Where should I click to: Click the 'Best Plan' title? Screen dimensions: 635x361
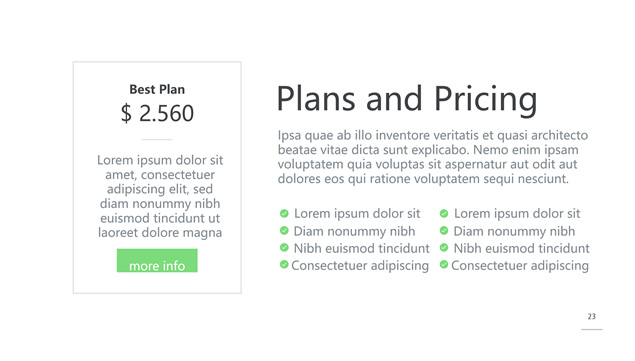pos(157,90)
